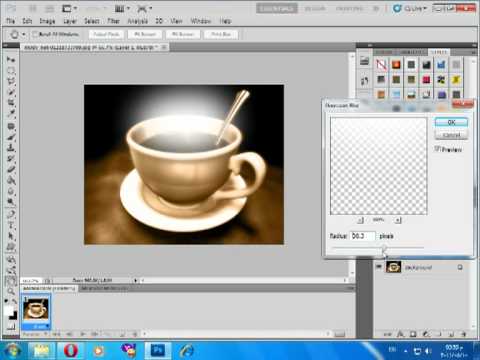Open the Window menu
Image resolution: width=480 pixels, height=360 pixels.
pyautogui.click(x=201, y=21)
